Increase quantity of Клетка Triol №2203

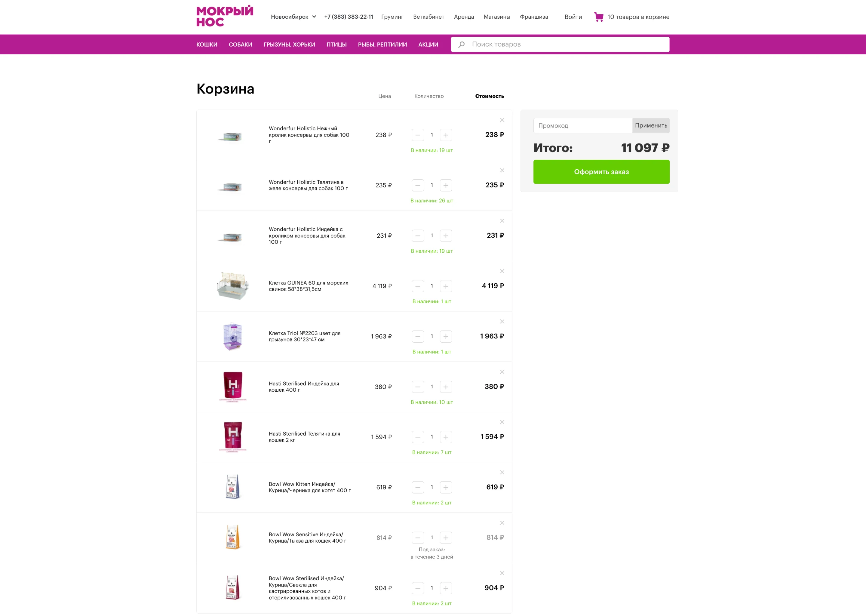446,337
